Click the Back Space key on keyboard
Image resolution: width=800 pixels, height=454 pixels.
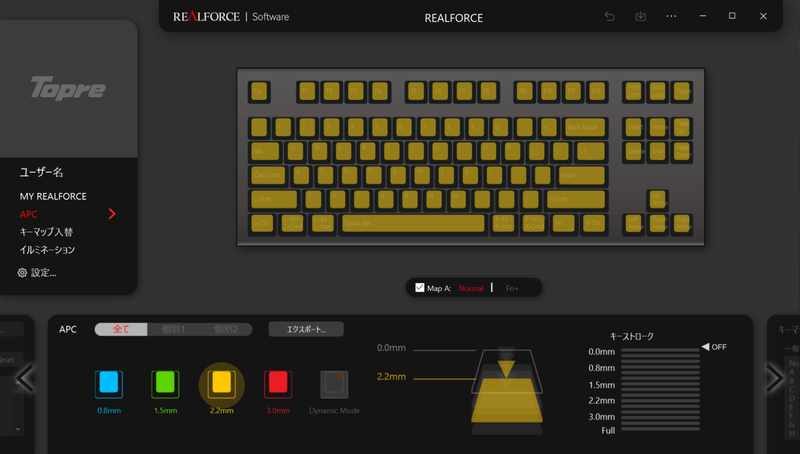pos(585,127)
